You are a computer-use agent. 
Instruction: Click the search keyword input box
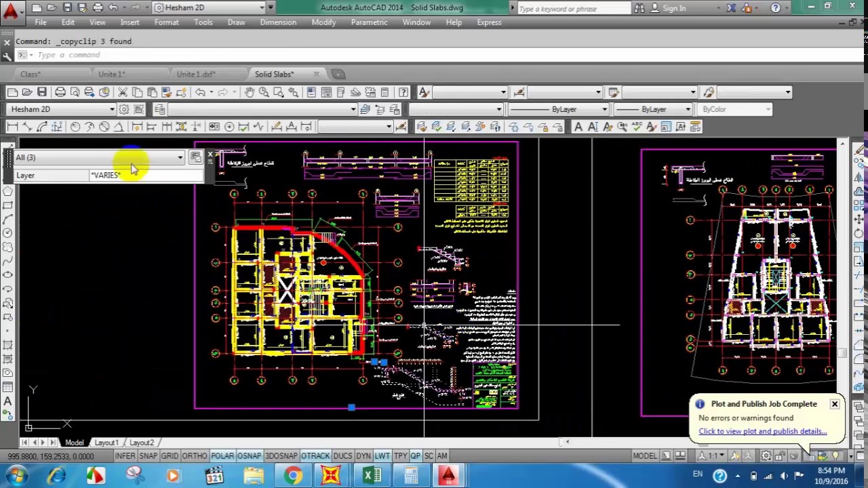click(574, 8)
